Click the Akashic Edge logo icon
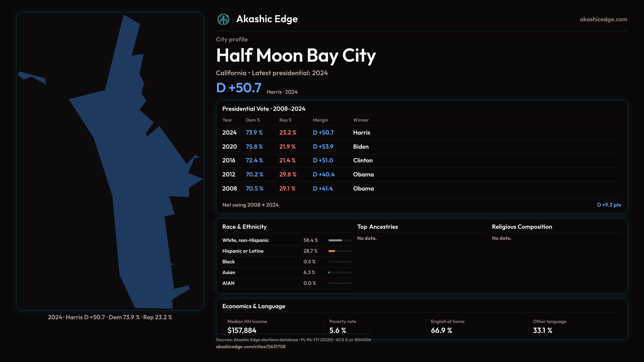The width and height of the screenshot is (644, 362). pyautogui.click(x=223, y=19)
